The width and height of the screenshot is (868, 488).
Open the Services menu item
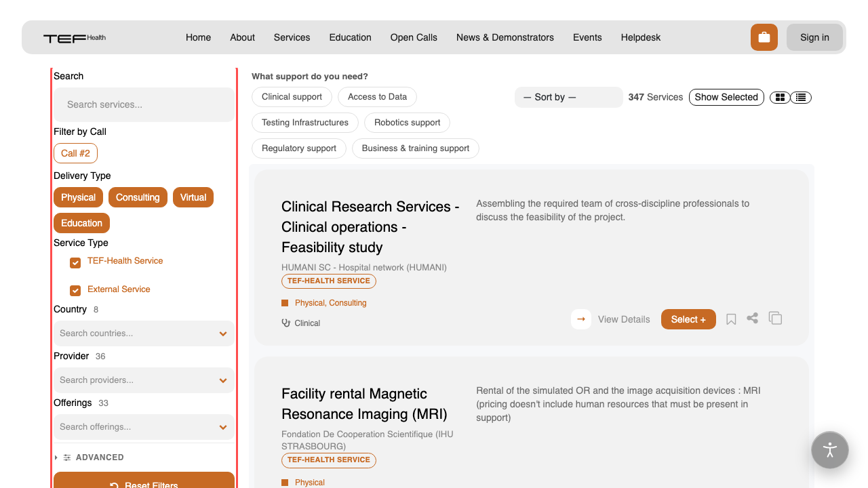point(292,37)
